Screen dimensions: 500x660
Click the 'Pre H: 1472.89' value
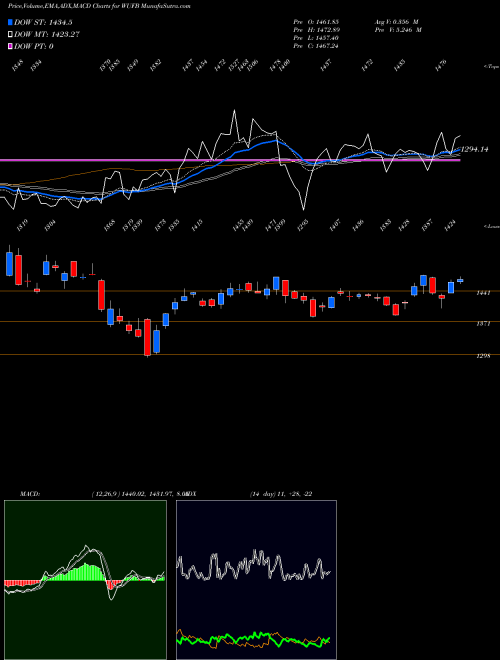coord(316,30)
